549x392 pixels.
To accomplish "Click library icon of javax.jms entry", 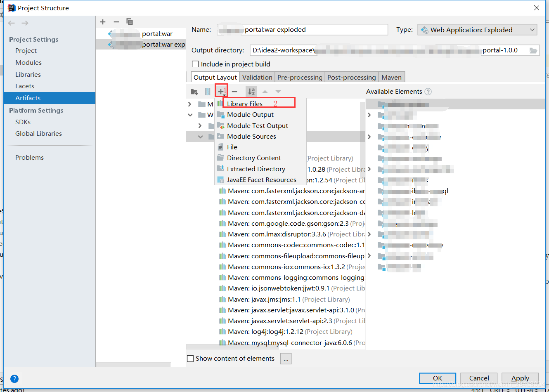I will tap(222, 299).
